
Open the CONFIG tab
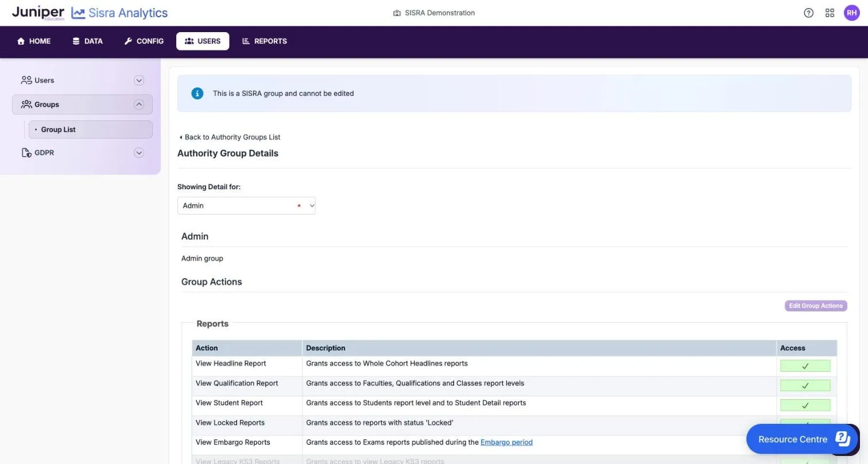click(144, 41)
